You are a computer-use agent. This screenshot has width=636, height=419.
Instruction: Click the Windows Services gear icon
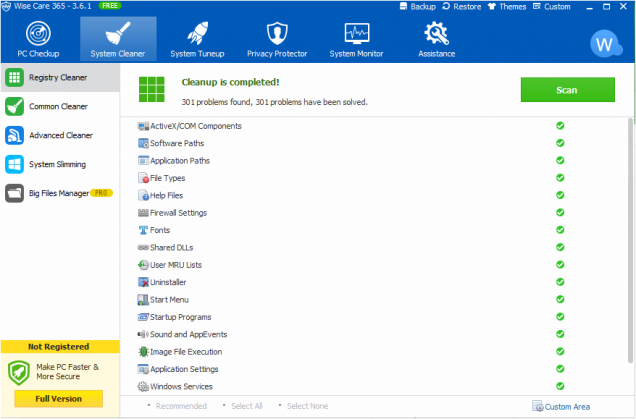[x=143, y=387]
